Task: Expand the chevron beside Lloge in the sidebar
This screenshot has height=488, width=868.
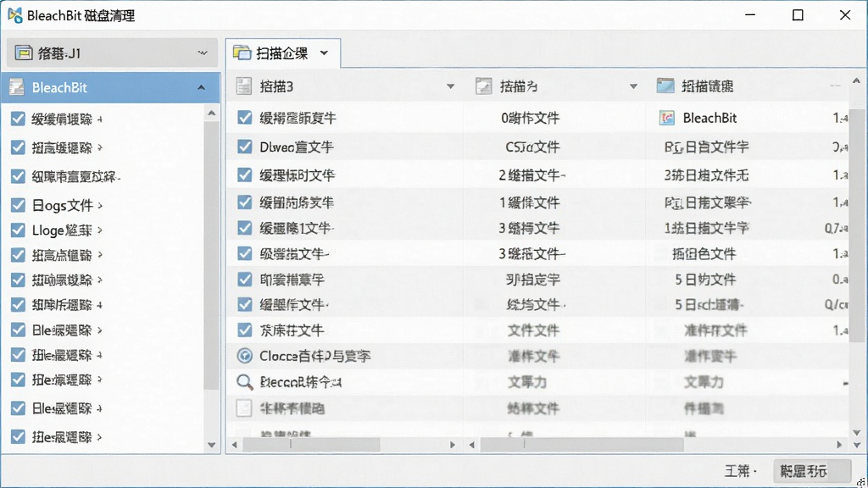Action: coord(100,230)
